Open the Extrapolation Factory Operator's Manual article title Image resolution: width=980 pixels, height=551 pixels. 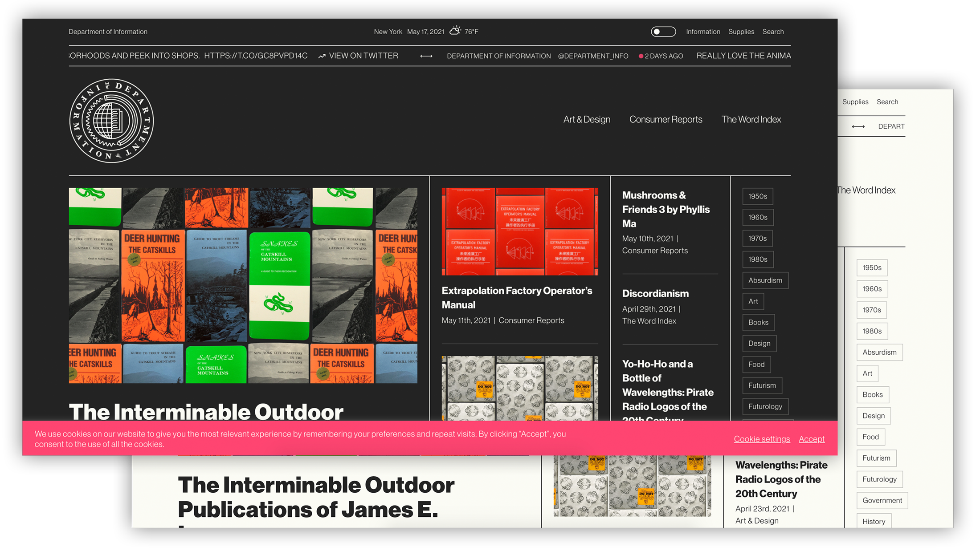pyautogui.click(x=517, y=297)
